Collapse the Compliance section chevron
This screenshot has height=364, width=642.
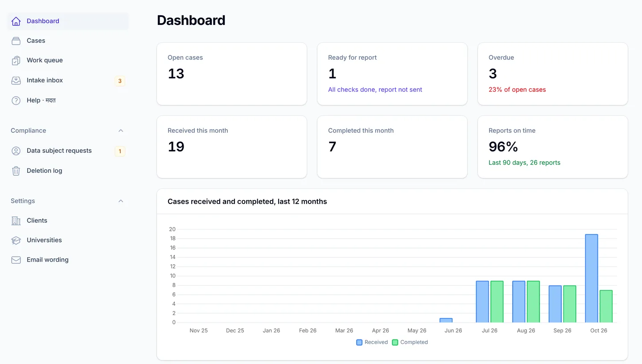(x=121, y=131)
